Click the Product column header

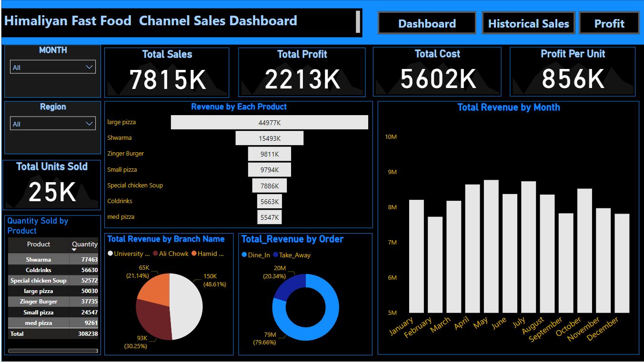point(39,245)
